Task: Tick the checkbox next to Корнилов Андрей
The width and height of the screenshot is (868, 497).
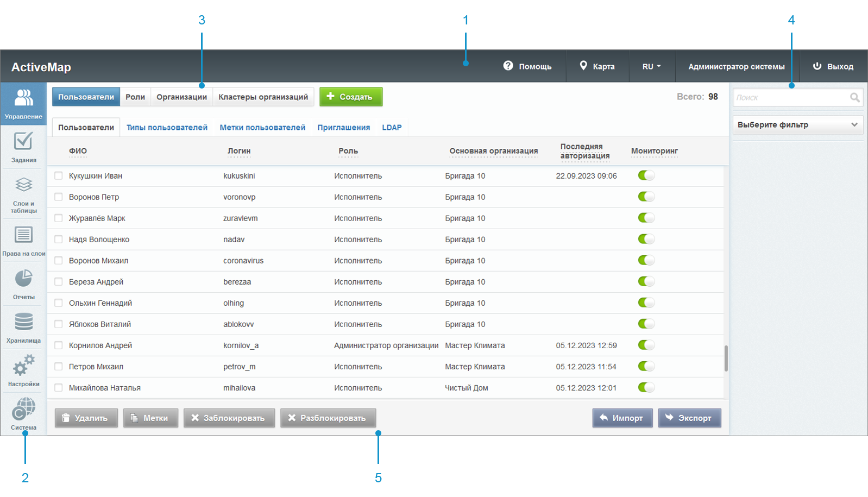Action: click(x=59, y=345)
